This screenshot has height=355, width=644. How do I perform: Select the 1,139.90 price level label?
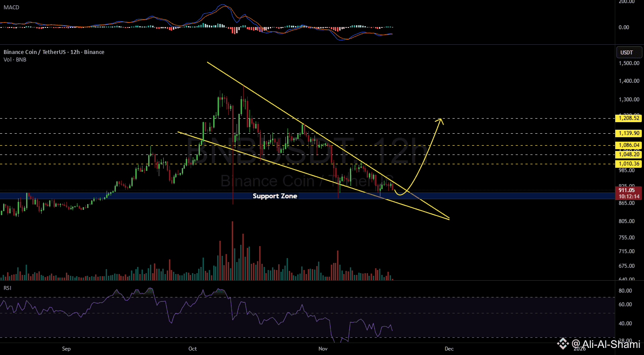pos(628,133)
